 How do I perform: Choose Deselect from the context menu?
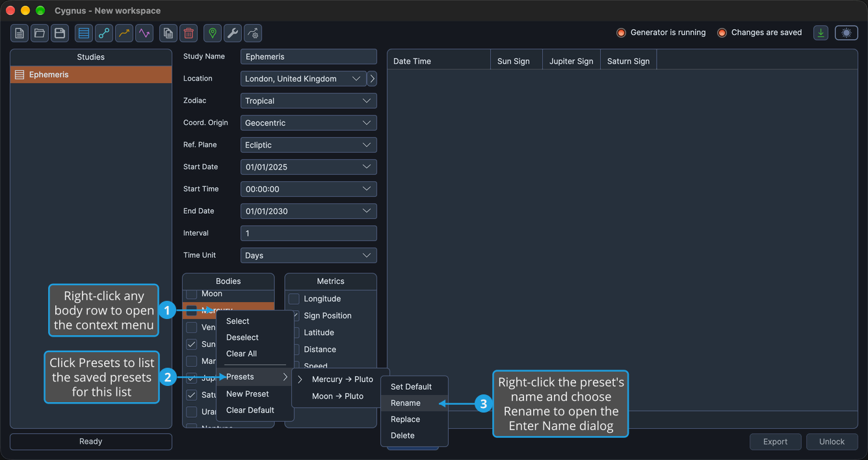255,337
